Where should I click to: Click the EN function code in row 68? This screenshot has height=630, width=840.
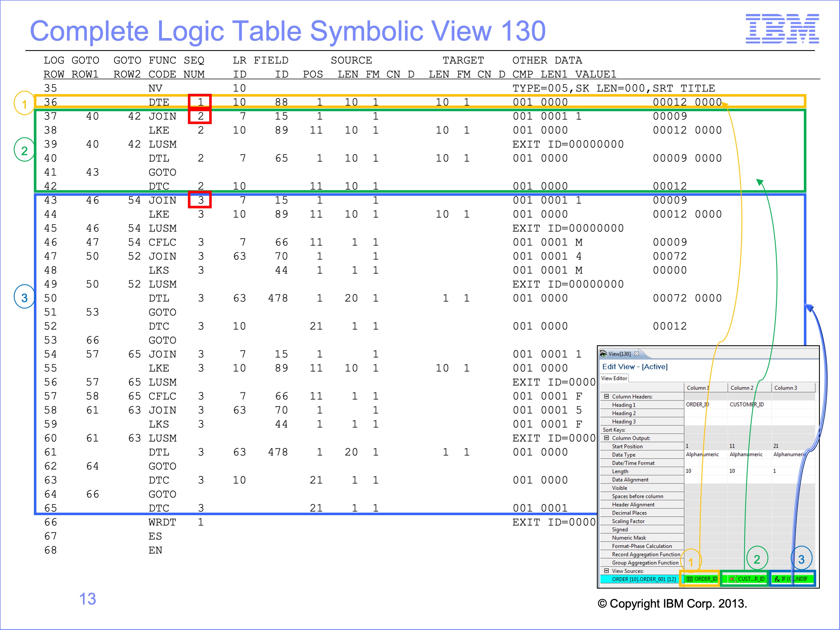tap(155, 550)
